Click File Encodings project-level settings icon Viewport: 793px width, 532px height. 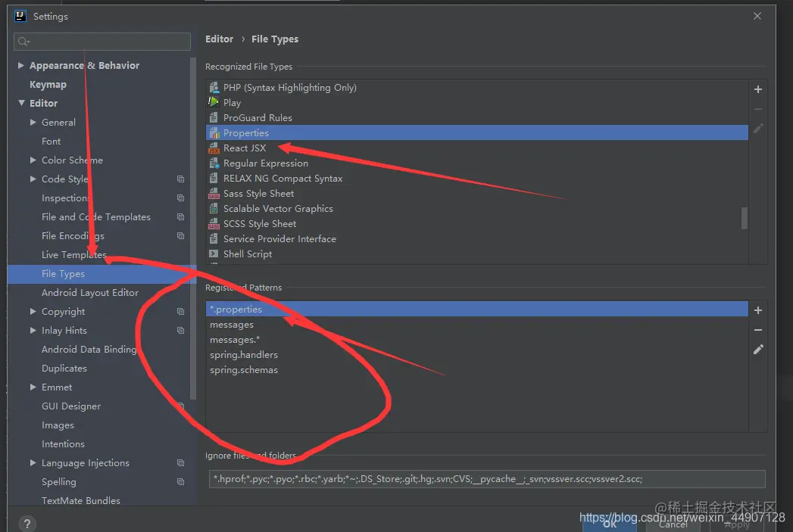(180, 235)
